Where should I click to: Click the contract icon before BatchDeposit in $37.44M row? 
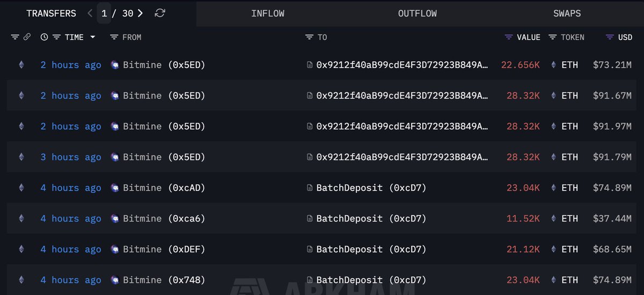(309, 218)
